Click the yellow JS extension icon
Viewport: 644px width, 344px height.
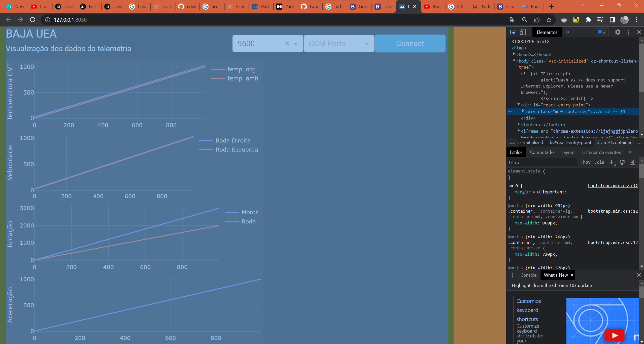coord(576,20)
